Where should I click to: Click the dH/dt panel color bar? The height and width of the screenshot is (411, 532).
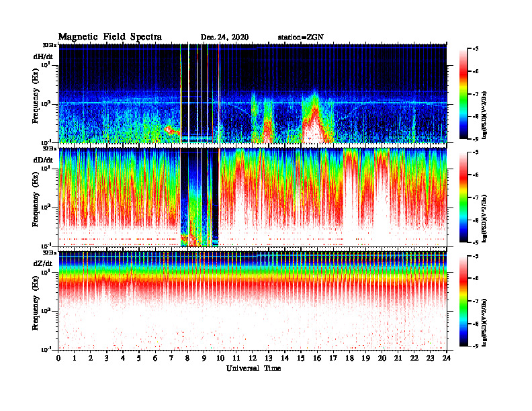[463, 94]
